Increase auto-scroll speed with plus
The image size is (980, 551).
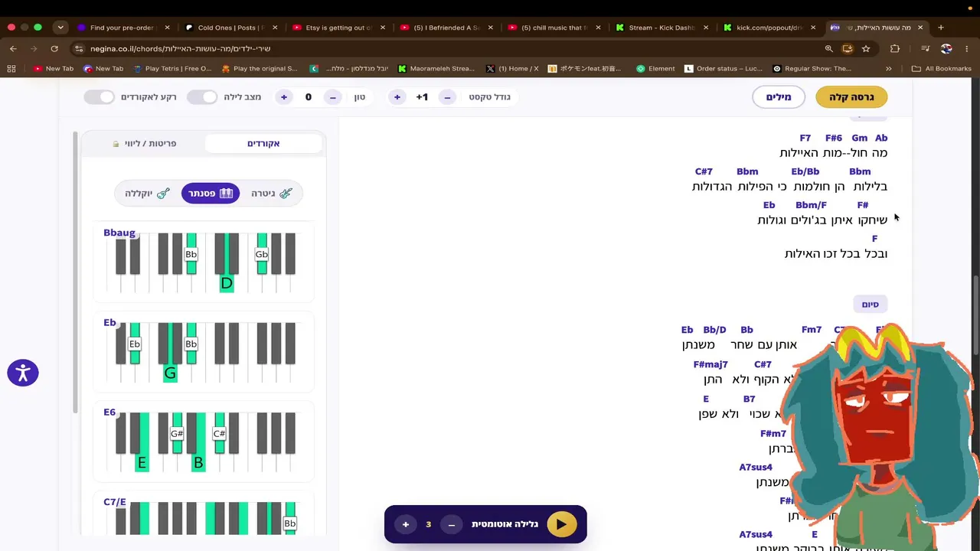point(406,524)
